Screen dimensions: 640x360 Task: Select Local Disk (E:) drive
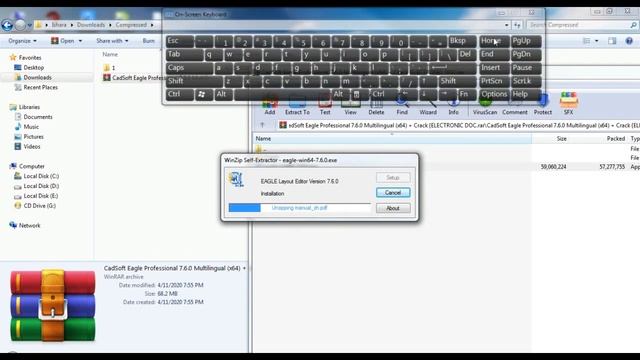point(41,196)
